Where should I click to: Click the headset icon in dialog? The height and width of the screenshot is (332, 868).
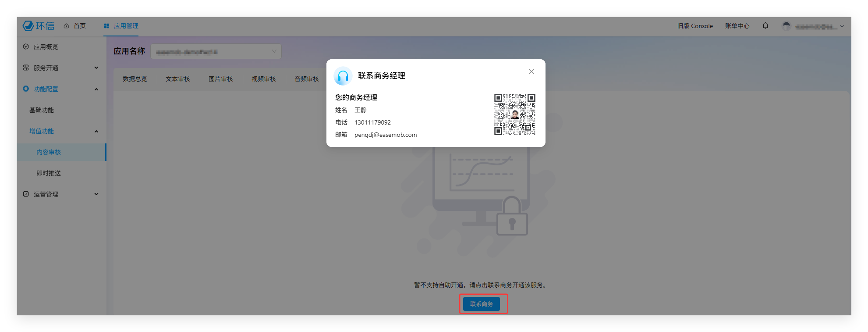(343, 76)
